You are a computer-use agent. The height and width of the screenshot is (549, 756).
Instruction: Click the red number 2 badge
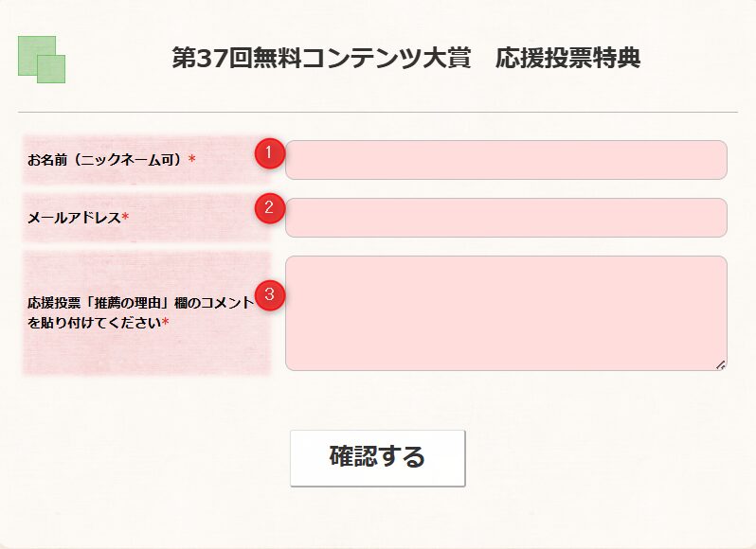[x=270, y=209]
